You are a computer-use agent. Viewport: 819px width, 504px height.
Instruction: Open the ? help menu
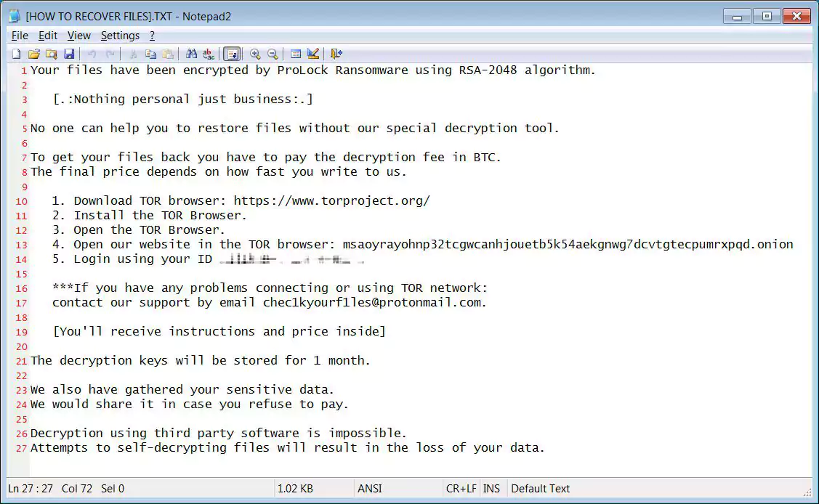point(152,36)
